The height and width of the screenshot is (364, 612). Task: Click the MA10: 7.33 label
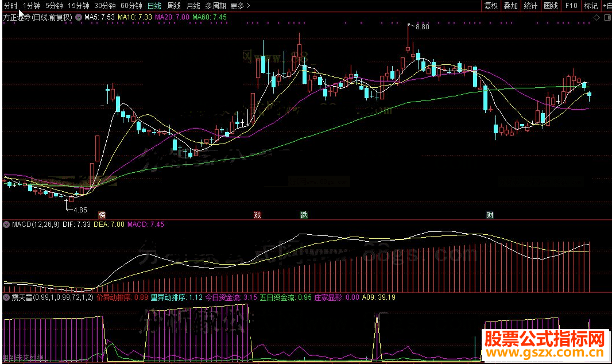[135, 17]
